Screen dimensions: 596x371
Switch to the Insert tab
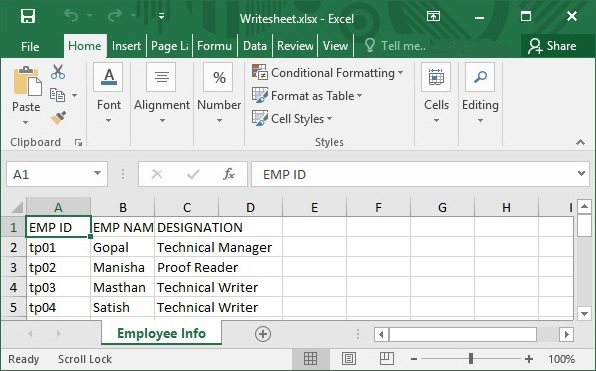(126, 46)
